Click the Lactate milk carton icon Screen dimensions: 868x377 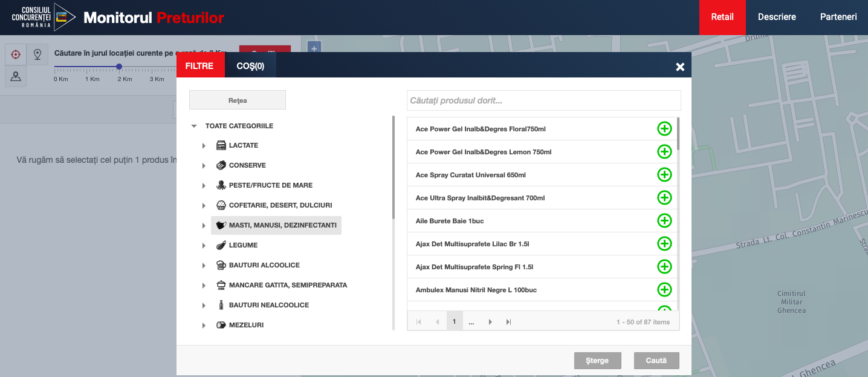point(221,145)
